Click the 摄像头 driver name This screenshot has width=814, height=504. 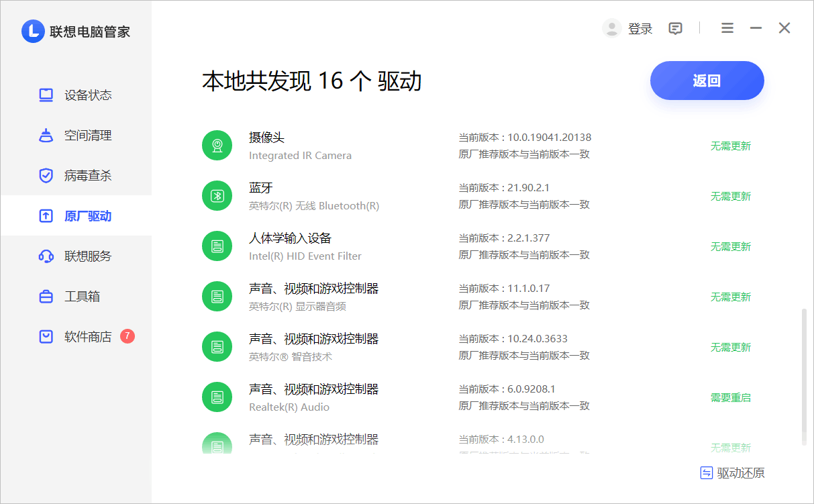[266, 138]
